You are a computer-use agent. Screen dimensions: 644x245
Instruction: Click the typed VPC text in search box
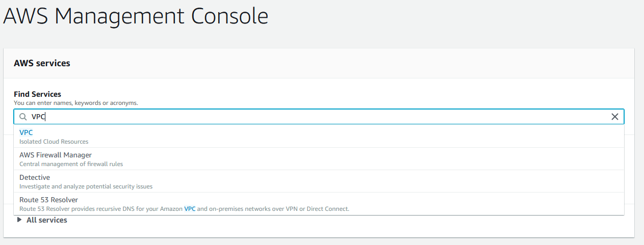point(38,117)
